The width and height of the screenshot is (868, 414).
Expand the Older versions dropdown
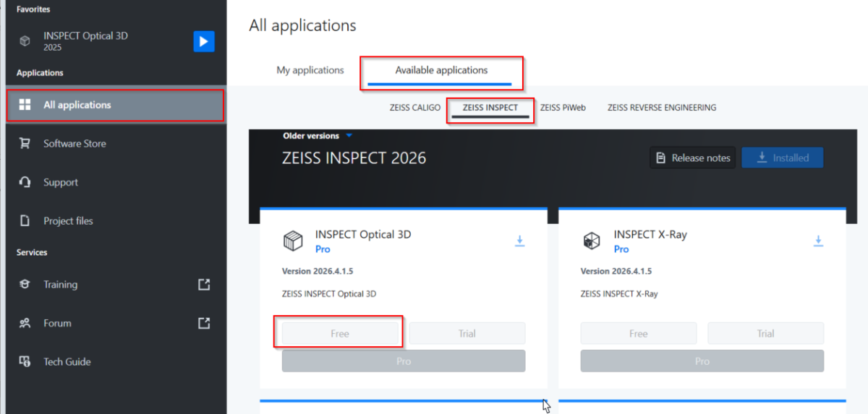[317, 136]
